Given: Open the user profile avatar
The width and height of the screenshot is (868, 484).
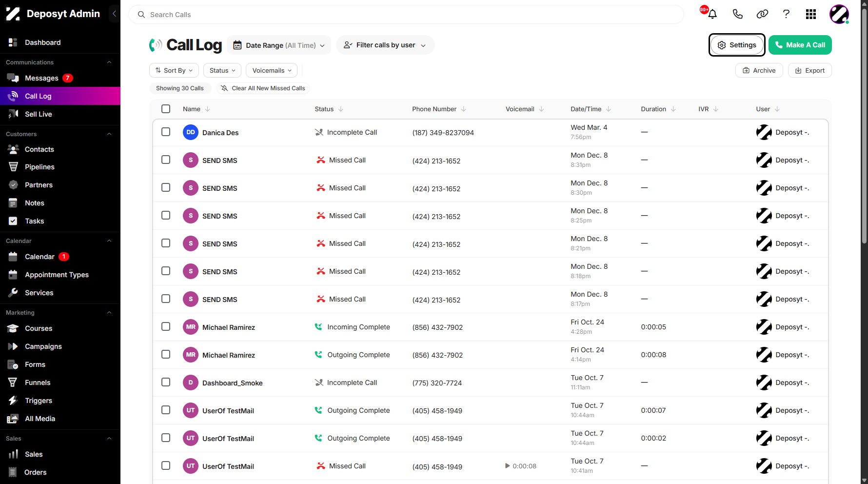Looking at the screenshot, I should [x=839, y=14].
